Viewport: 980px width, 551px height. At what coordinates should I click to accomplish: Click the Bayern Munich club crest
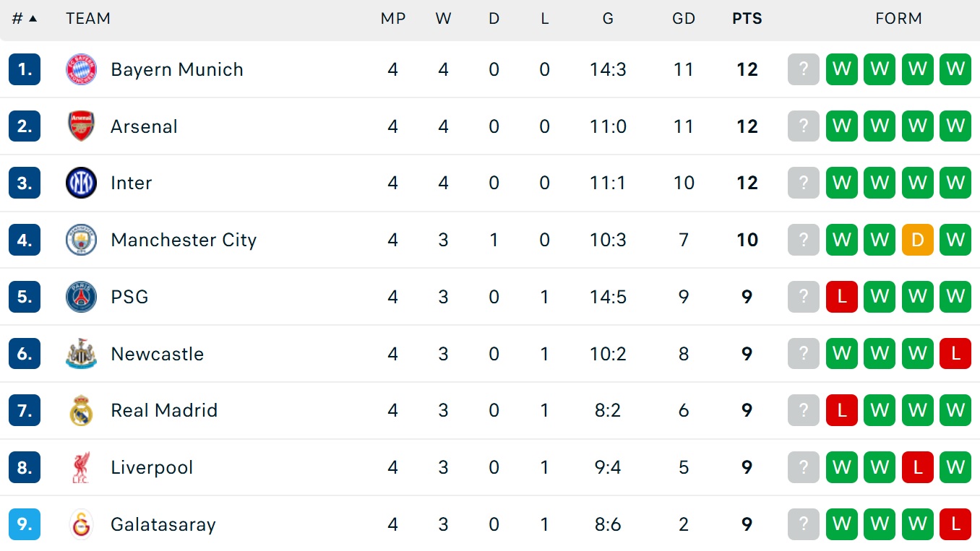pyautogui.click(x=81, y=69)
